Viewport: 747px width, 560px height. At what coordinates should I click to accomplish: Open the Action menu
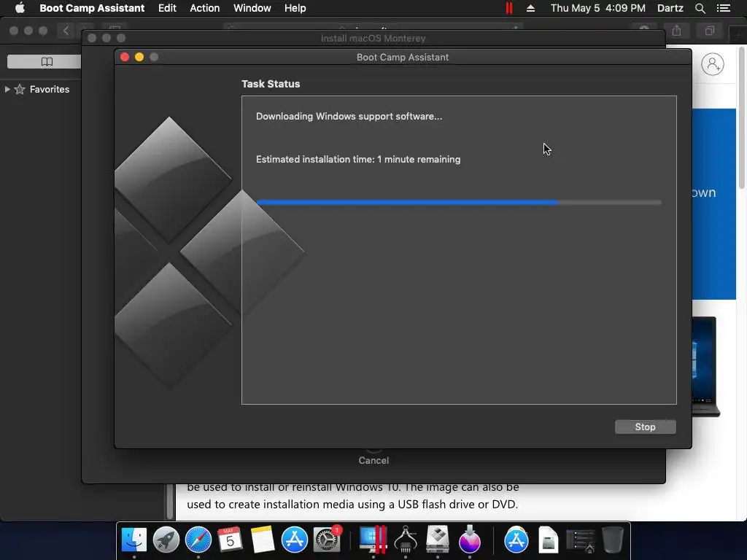coord(205,8)
